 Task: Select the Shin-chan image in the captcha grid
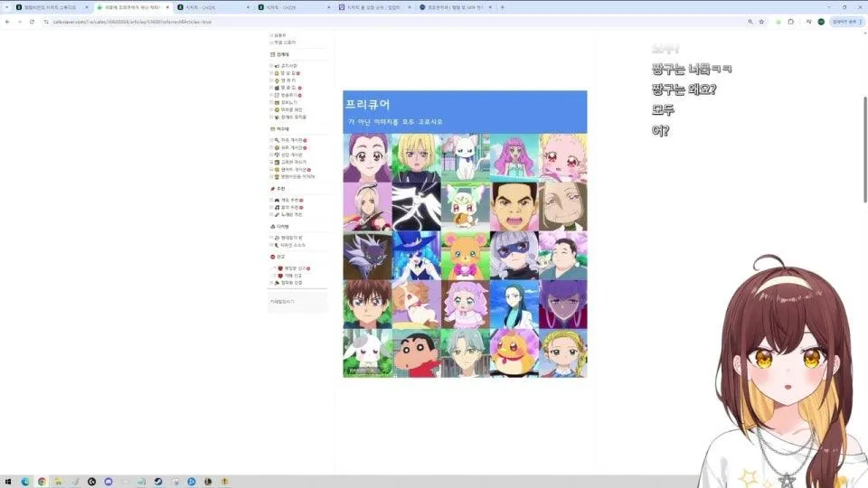pos(416,353)
